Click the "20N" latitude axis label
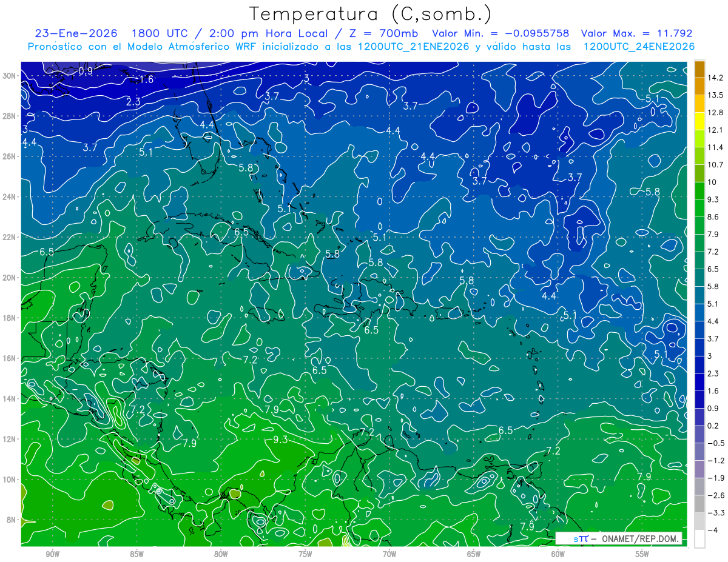This screenshot has width=728, height=562. click(x=10, y=278)
